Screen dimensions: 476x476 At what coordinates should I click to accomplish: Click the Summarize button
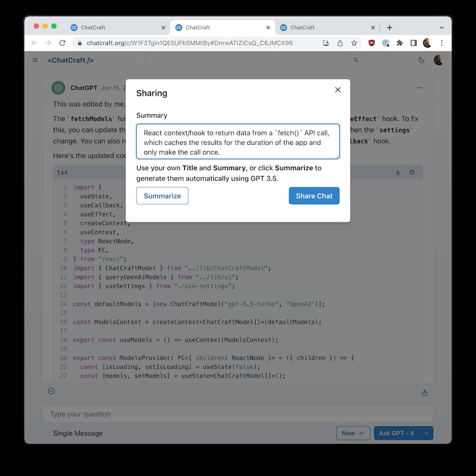[162, 196]
